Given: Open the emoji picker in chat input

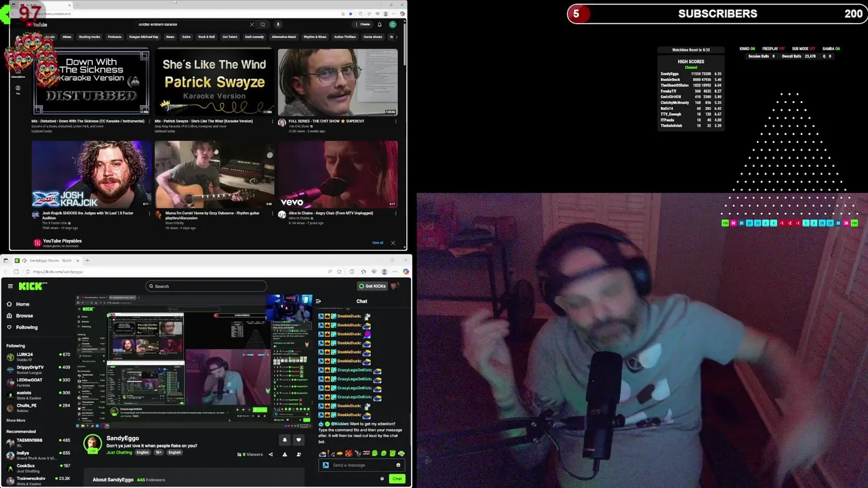Looking at the screenshot, I should (398, 465).
